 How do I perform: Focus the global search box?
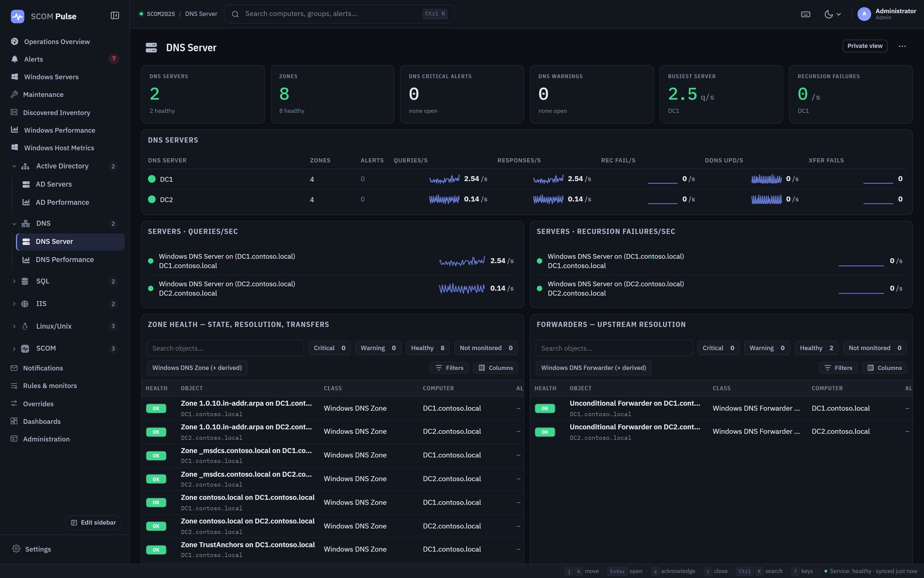pyautogui.click(x=339, y=14)
